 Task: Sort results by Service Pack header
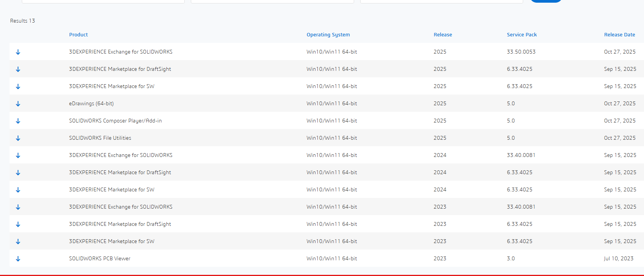tap(522, 34)
